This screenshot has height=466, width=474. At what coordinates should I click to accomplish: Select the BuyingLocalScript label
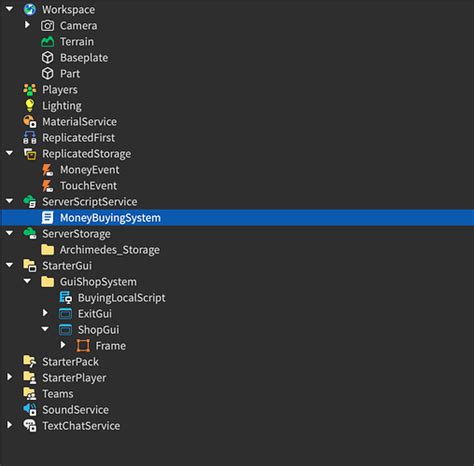click(122, 298)
